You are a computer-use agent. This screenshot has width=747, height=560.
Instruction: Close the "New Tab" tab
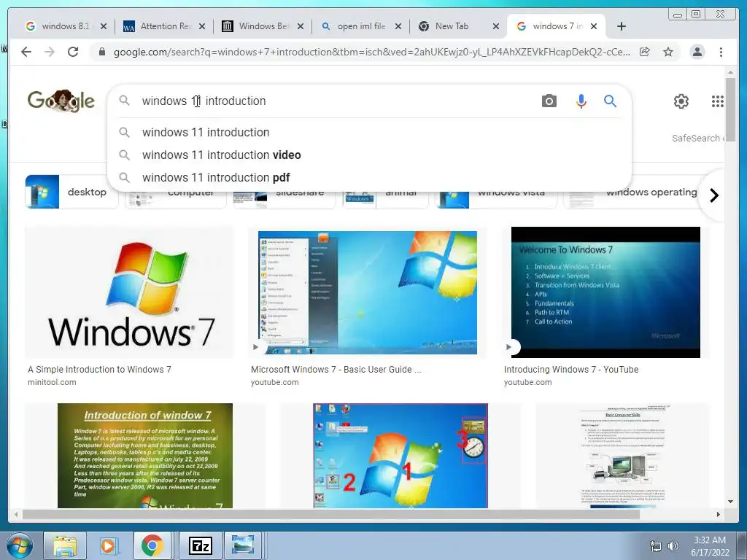[496, 26]
